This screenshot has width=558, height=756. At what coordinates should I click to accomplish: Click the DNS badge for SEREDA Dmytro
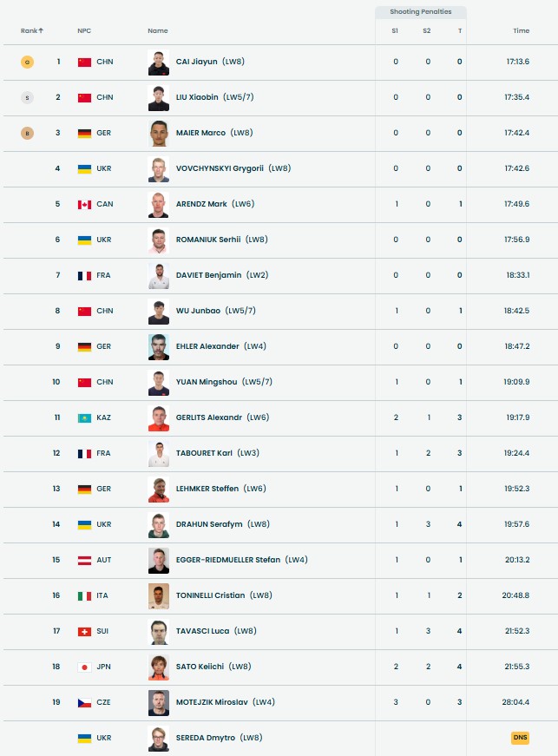tap(520, 738)
